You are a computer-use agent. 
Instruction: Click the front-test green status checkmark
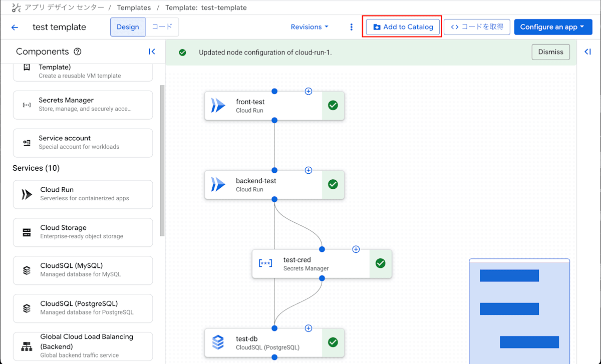click(x=333, y=106)
